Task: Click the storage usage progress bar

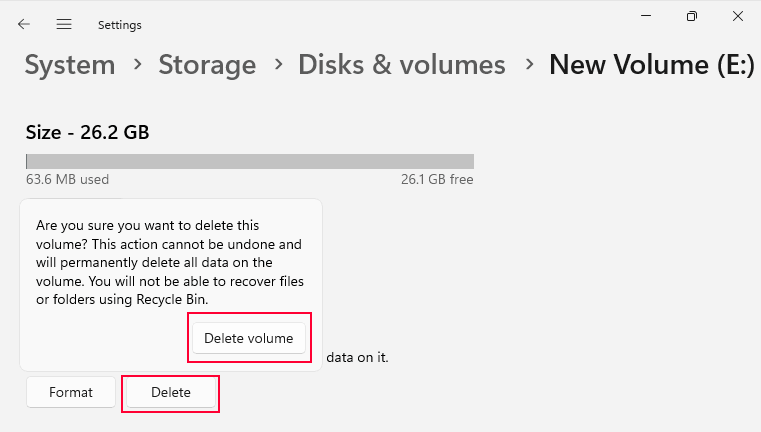Action: click(250, 161)
